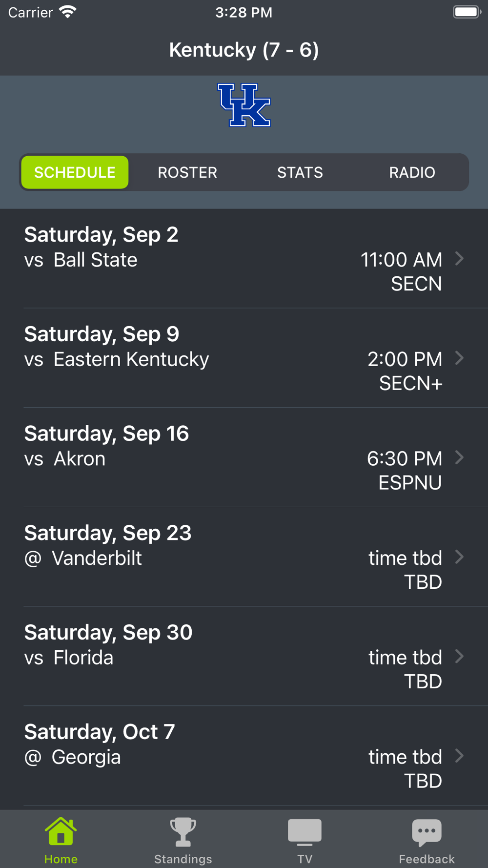This screenshot has height=868, width=488.
Task: Tap the Home house icon
Action: (61, 831)
